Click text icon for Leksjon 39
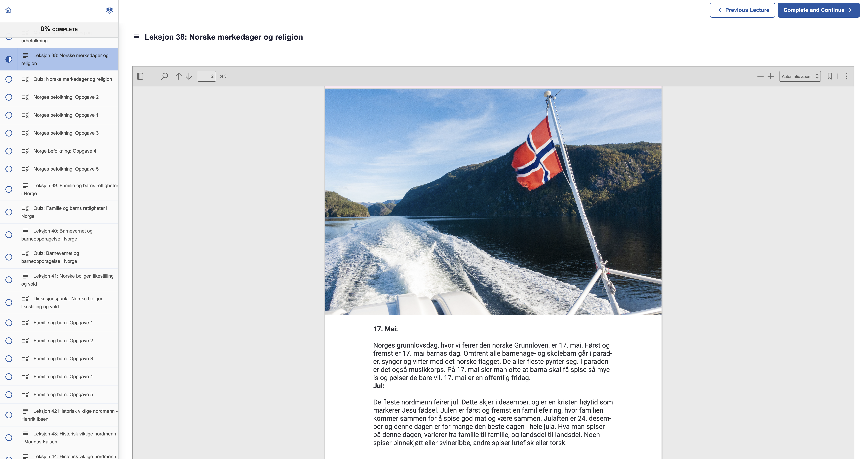The image size is (868, 459). point(25,186)
